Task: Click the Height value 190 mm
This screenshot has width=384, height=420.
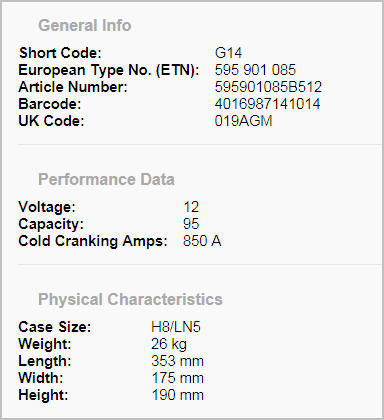Action: coord(177,395)
